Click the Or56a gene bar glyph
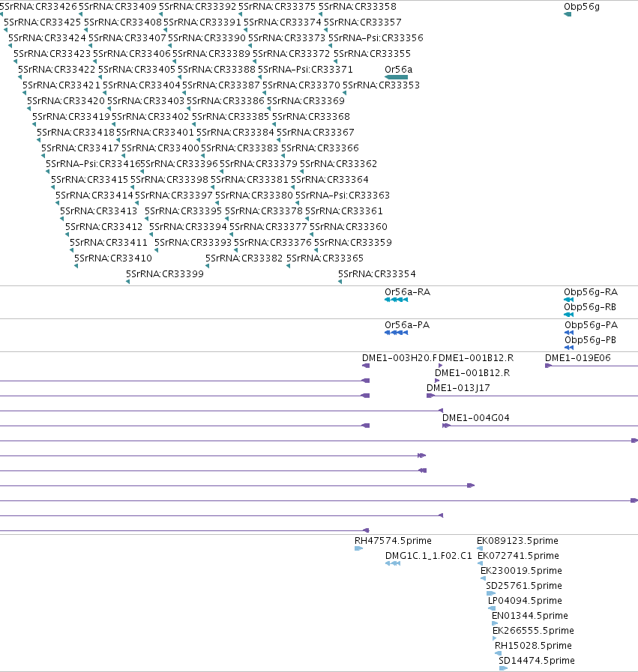The height and width of the screenshot is (672, 638). click(396, 77)
